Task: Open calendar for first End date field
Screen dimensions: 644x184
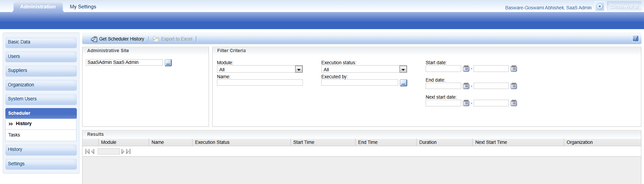Action: tap(466, 86)
